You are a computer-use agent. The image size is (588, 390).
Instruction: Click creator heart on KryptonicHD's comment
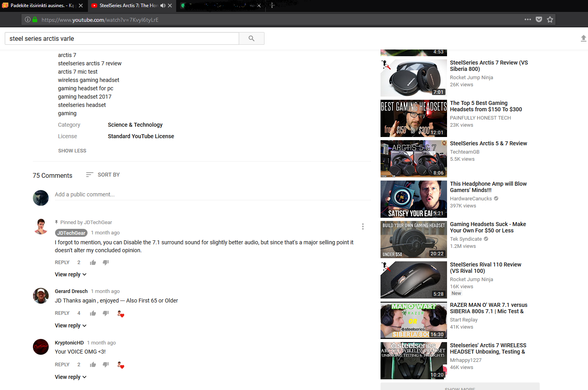pyautogui.click(x=121, y=365)
